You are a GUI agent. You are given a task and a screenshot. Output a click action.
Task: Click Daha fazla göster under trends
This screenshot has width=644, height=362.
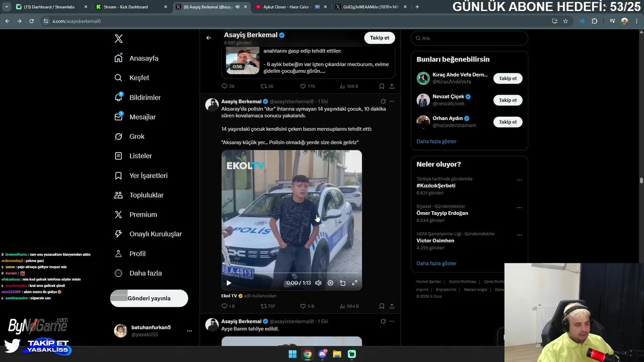pyautogui.click(x=436, y=263)
